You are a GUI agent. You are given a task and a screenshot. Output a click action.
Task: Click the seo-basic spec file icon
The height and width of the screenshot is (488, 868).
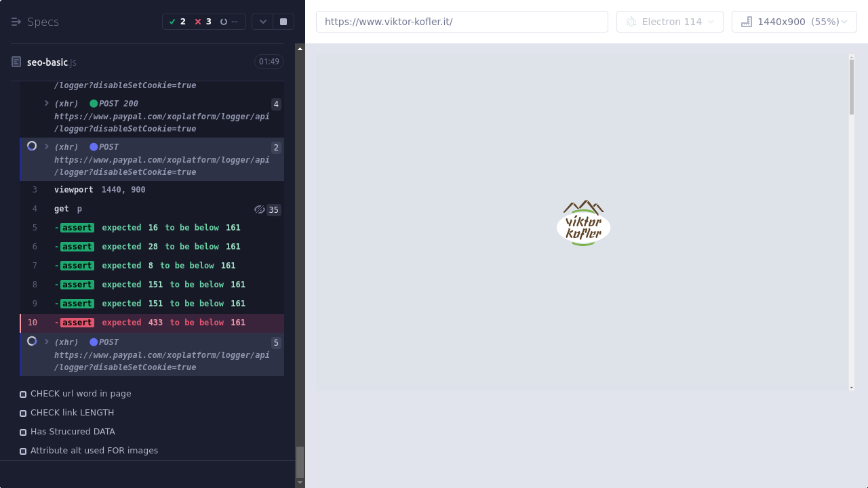coord(16,62)
